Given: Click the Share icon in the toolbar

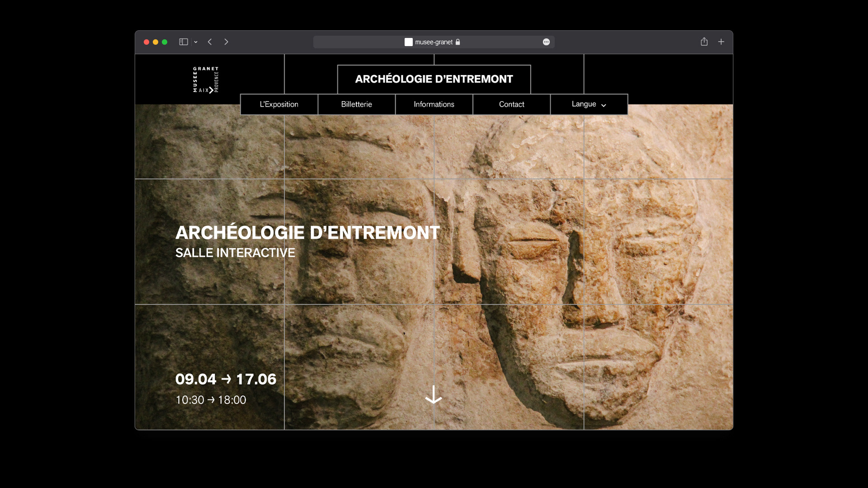Looking at the screenshot, I should (x=704, y=42).
